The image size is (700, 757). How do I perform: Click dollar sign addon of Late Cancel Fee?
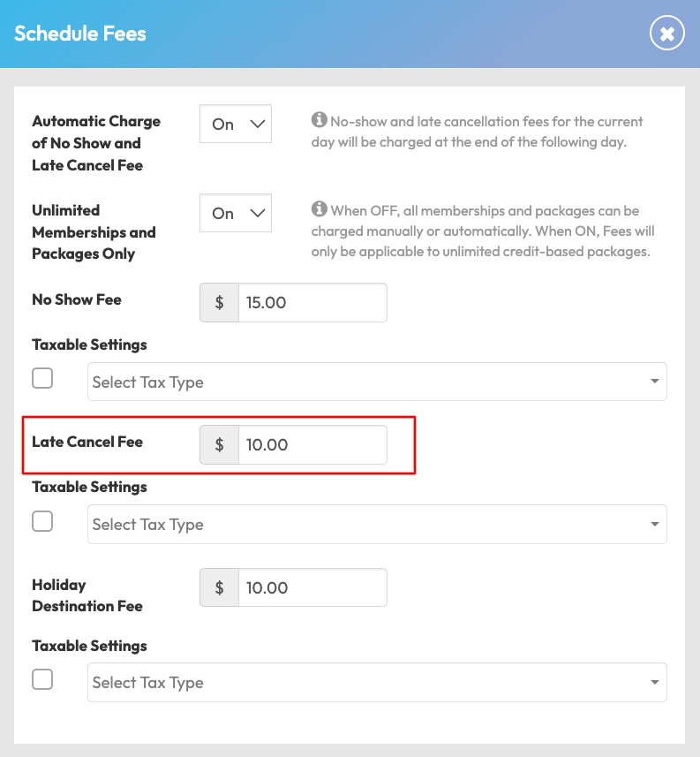220,444
